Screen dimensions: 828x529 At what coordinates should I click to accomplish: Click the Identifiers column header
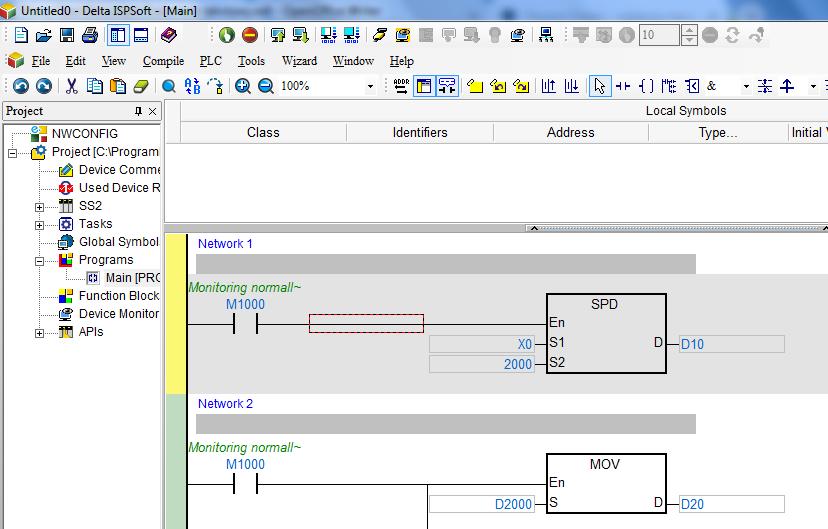pyautogui.click(x=420, y=132)
